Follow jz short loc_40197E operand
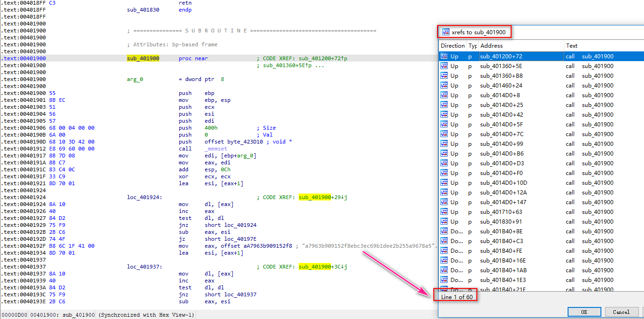This screenshot has height=319, width=644. tap(231, 239)
